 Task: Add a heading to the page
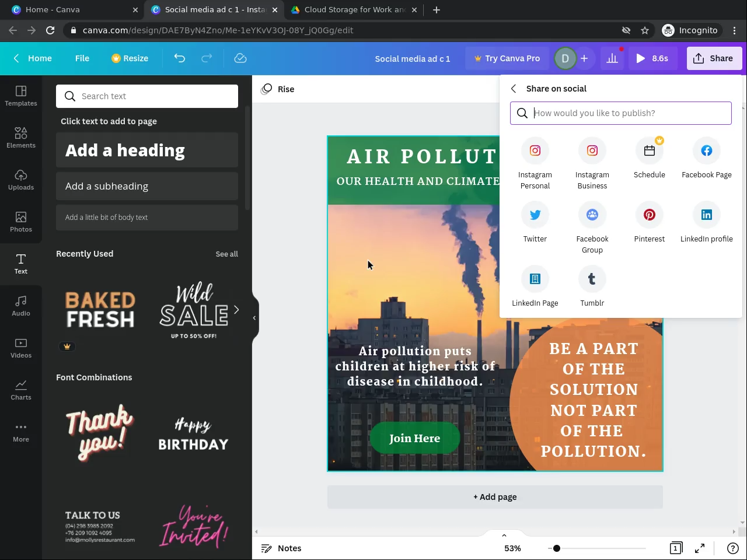(147, 150)
